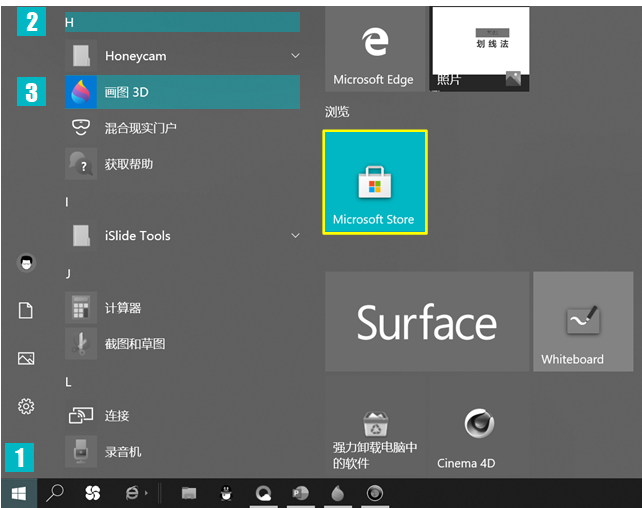Image resolution: width=642 pixels, height=508 pixels.
Task: Open the Documents sidebar icon
Action: coord(26,310)
